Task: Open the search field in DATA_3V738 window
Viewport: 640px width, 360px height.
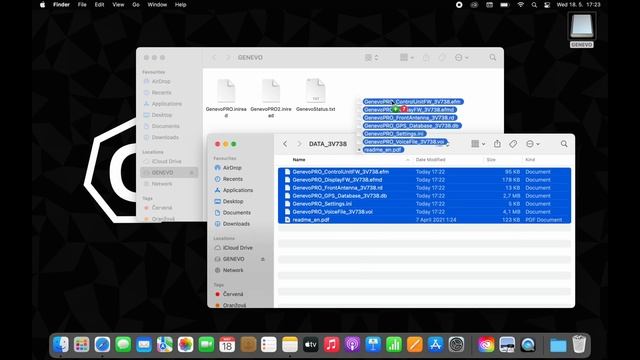Action: coord(564,144)
